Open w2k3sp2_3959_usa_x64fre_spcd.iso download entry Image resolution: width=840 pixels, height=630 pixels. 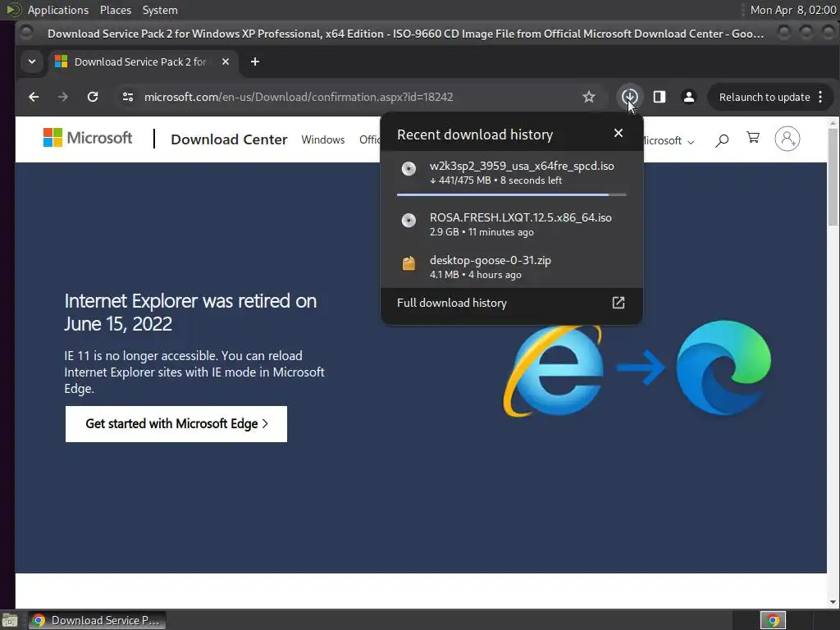click(x=512, y=172)
